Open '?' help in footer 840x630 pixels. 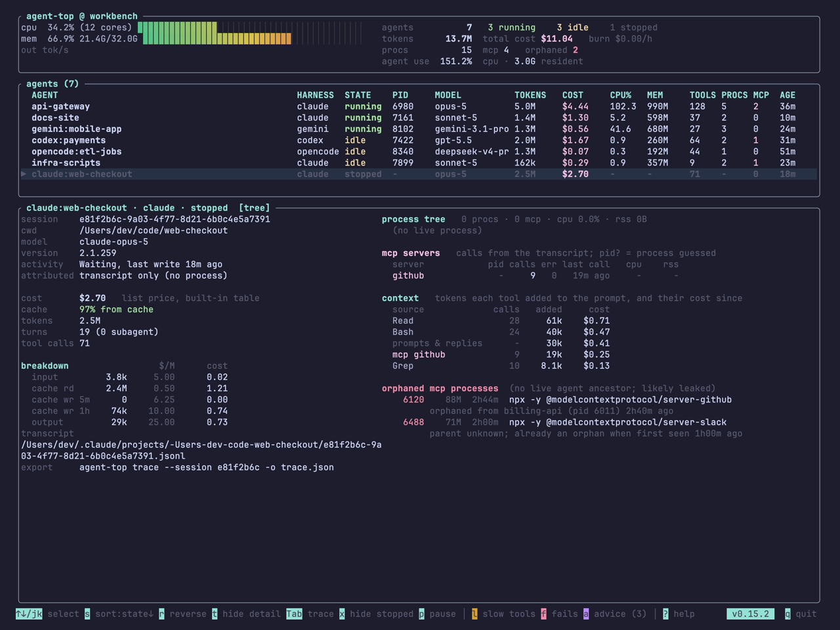(679, 614)
